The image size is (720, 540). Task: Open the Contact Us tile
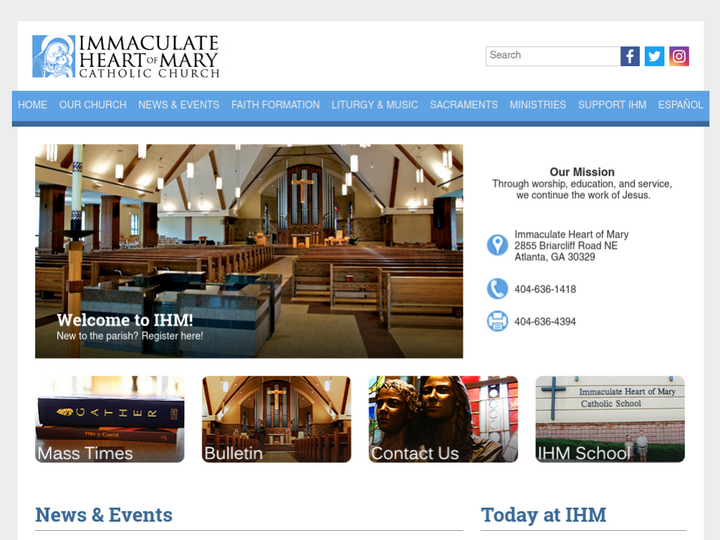443,419
